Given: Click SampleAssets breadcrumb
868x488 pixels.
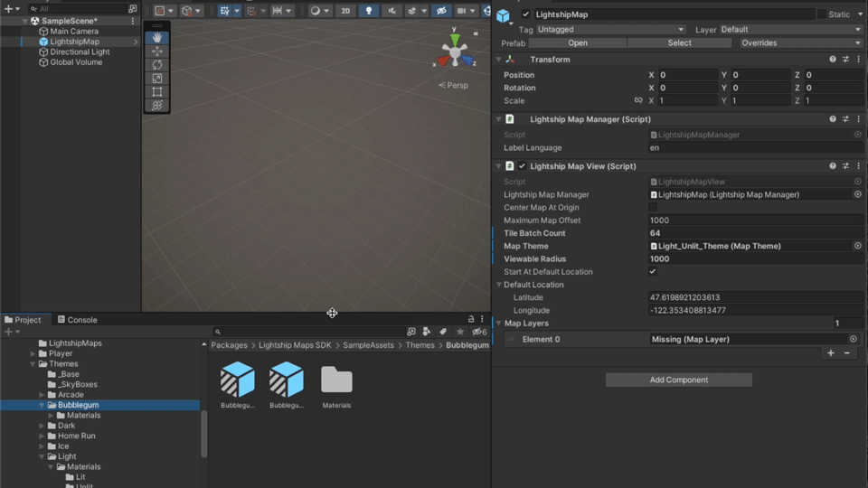Looking at the screenshot, I should point(368,344).
